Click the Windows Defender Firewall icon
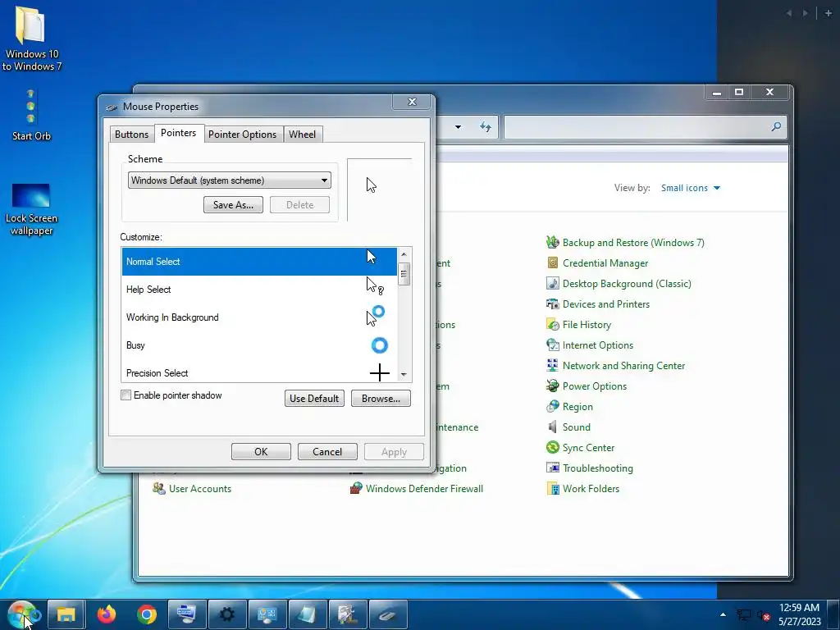840x630 pixels. coord(356,489)
